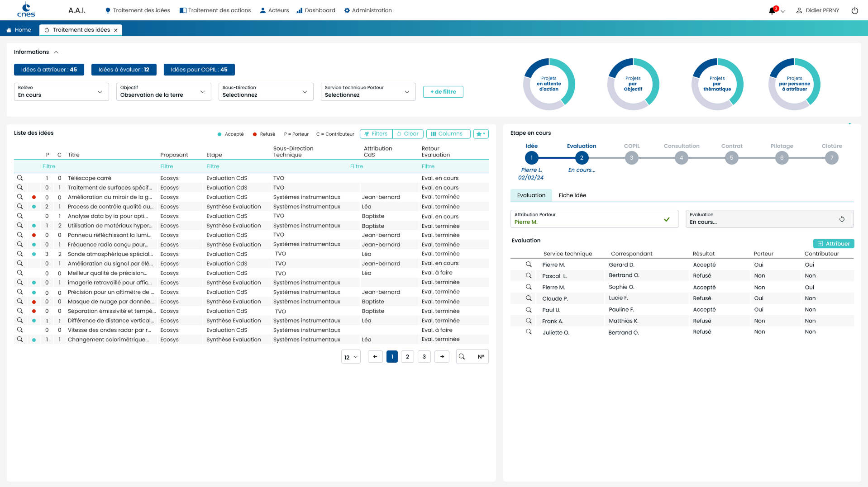Viewport: 868px width, 487px height.
Task: Open the star favorites filter button
Action: coord(481,134)
